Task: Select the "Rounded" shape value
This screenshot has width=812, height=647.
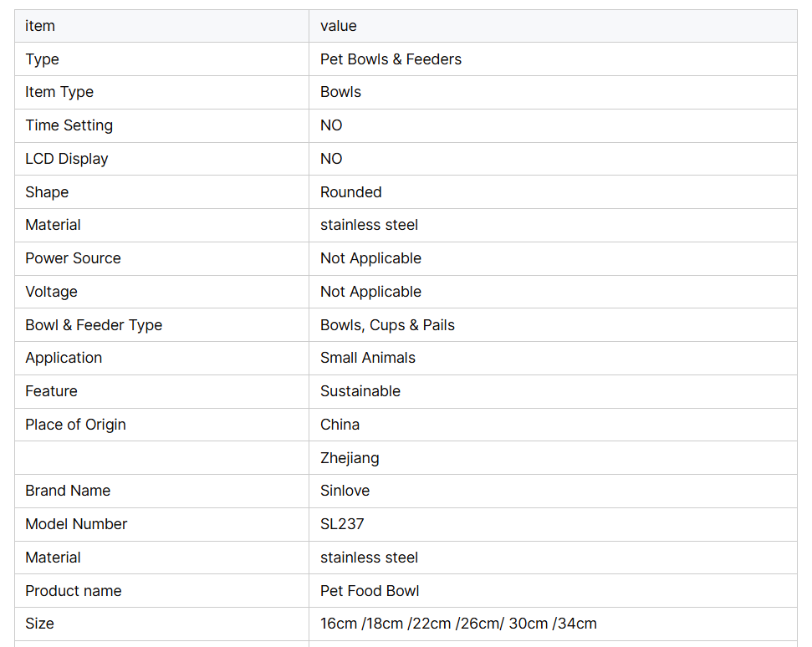Action: tap(350, 192)
